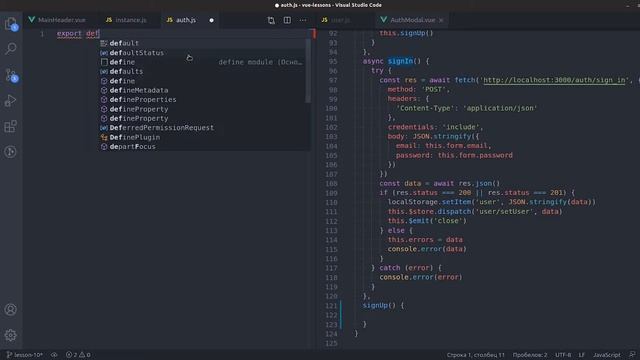This screenshot has width=640, height=360.
Task: Open the lesson-10 git branch selector
Action: pos(24,355)
